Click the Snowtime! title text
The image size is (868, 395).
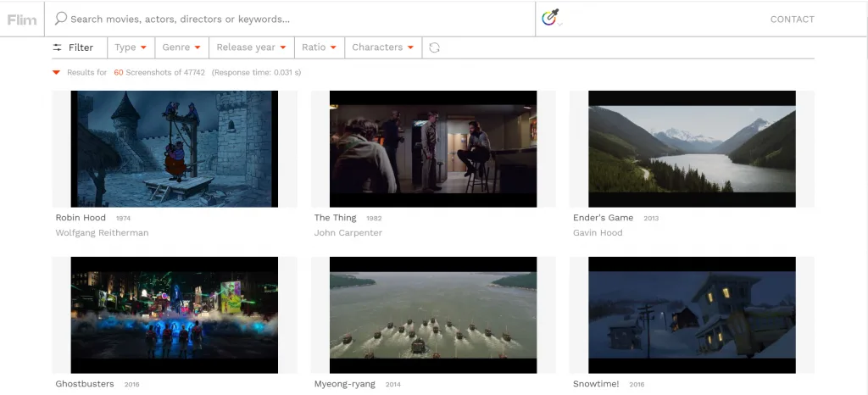(x=596, y=383)
